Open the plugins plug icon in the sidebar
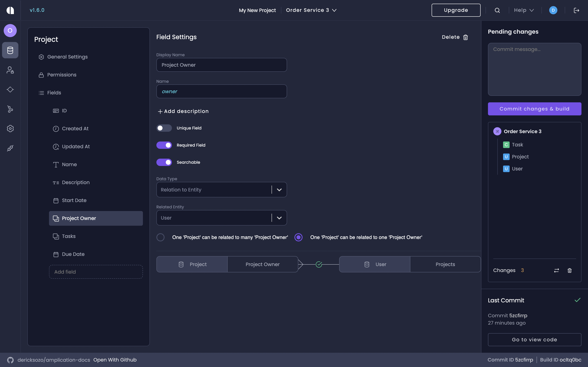 click(x=10, y=148)
